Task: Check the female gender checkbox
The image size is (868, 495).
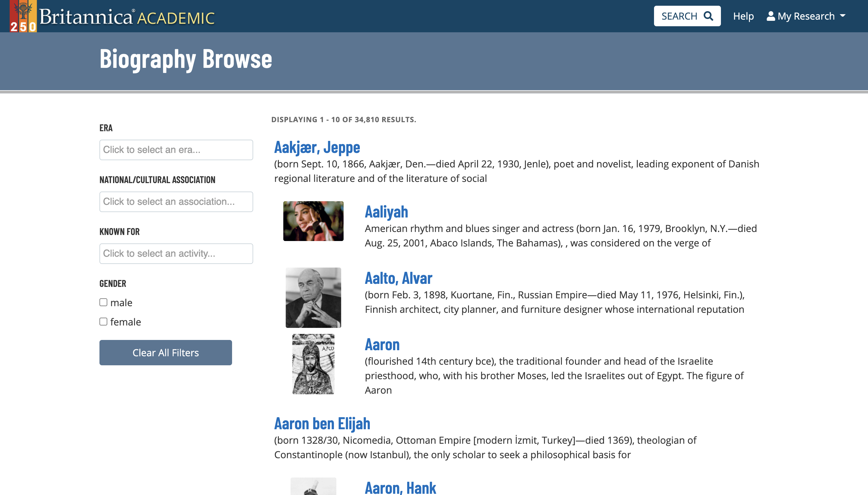Action: coord(103,322)
